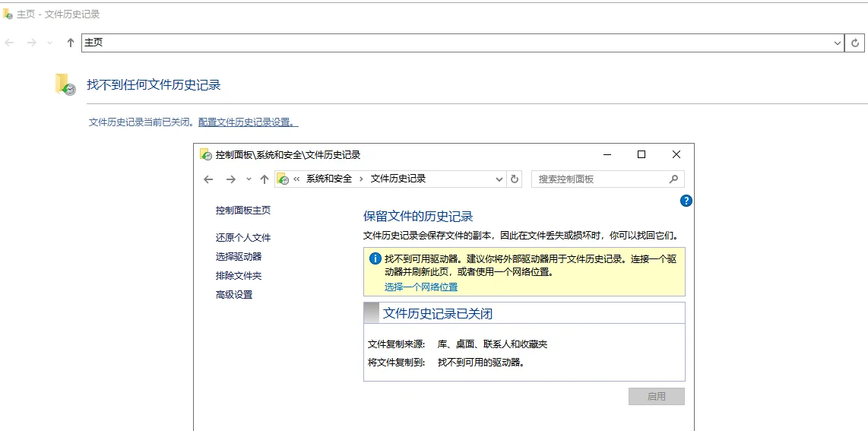The image size is (868, 431).
Task: Open 排除文件夹
Action: (239, 275)
